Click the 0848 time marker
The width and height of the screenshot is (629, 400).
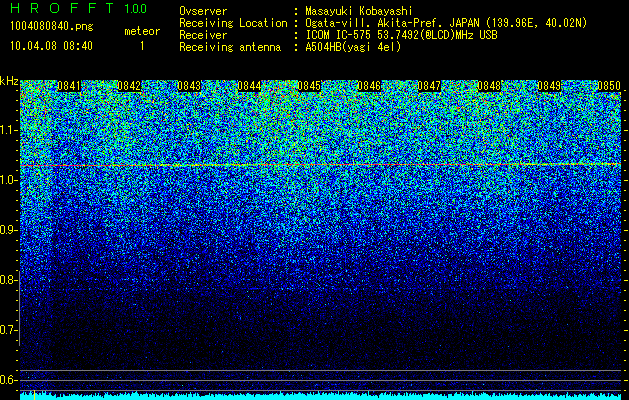[x=489, y=86]
